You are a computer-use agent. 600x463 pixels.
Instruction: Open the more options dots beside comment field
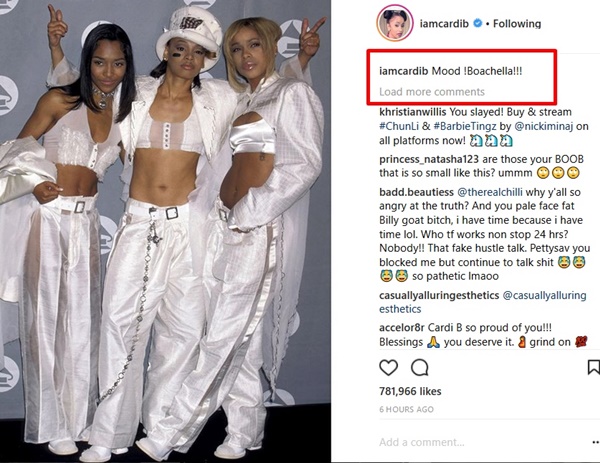(x=596, y=442)
